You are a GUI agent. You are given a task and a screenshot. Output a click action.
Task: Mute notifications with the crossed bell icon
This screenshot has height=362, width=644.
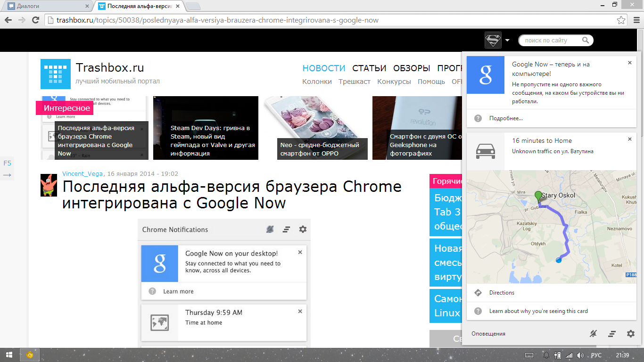[x=593, y=334]
